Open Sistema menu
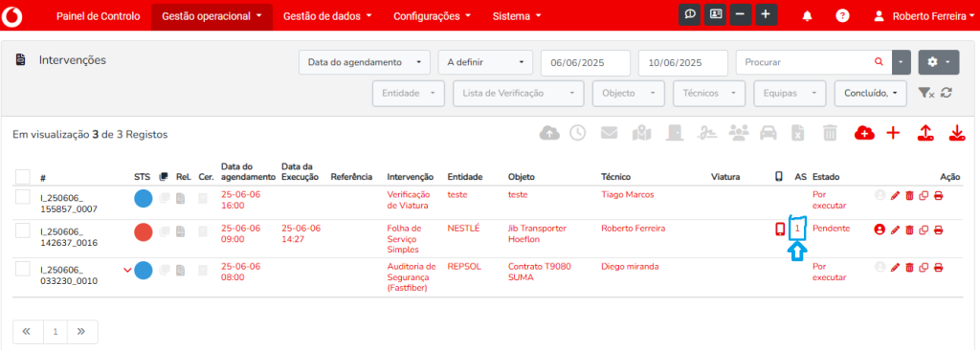The height and width of the screenshot is (350, 980). (517, 17)
